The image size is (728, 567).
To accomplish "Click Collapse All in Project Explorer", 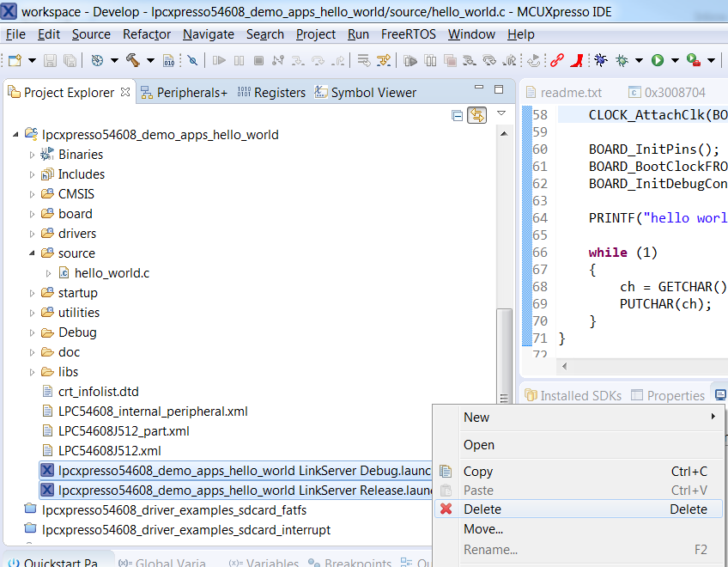I will [458, 115].
